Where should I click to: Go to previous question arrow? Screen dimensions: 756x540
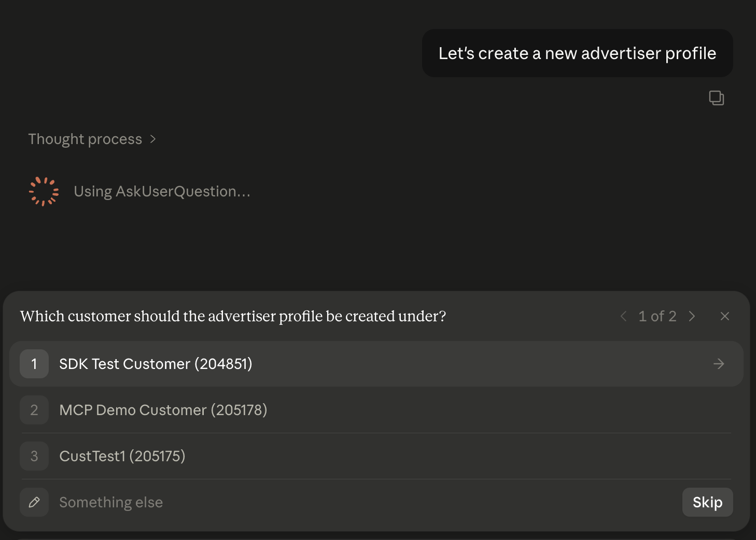623,316
